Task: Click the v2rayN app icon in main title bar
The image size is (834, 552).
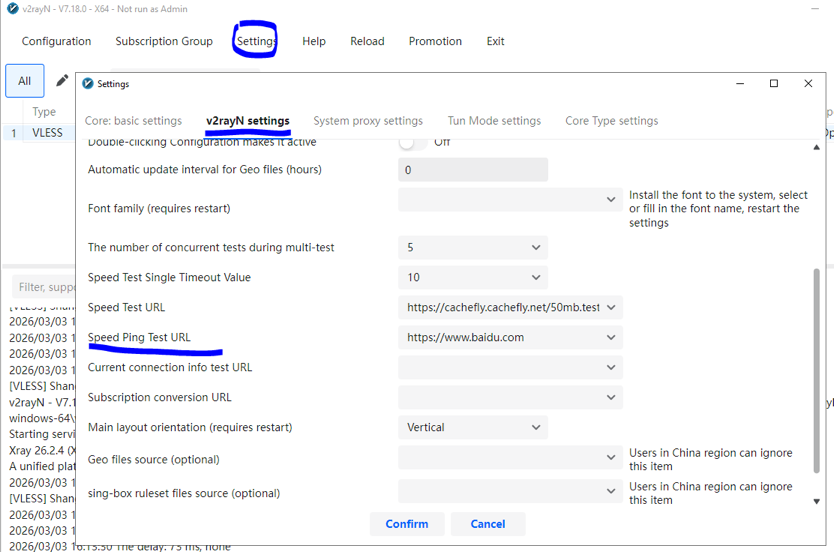Action: click(x=11, y=9)
